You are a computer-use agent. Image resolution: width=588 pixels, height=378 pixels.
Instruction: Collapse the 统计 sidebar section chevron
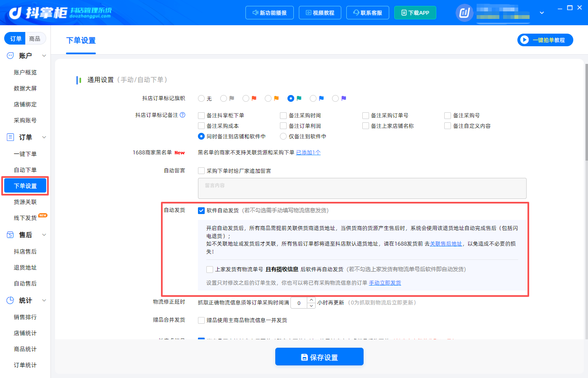44,300
